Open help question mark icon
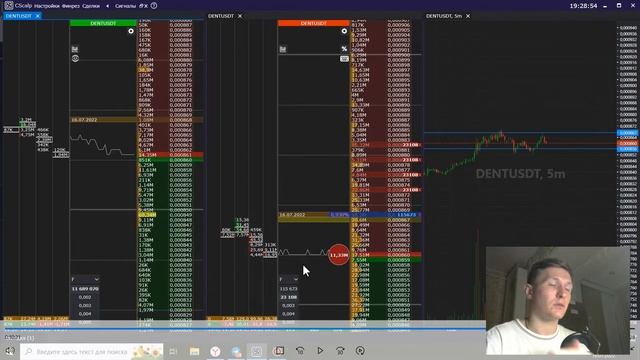The width and height of the screenshot is (640, 360). click(x=154, y=6)
